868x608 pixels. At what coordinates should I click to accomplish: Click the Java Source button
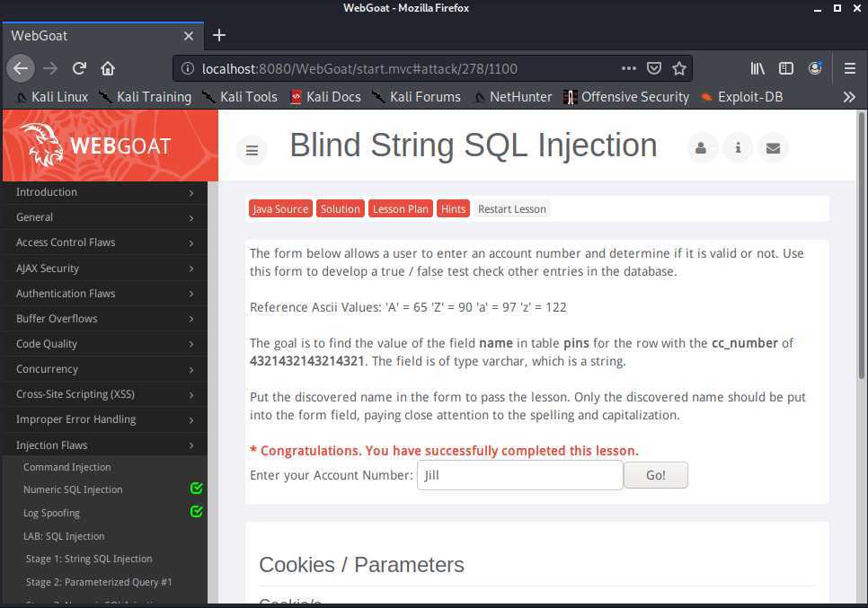click(x=280, y=208)
